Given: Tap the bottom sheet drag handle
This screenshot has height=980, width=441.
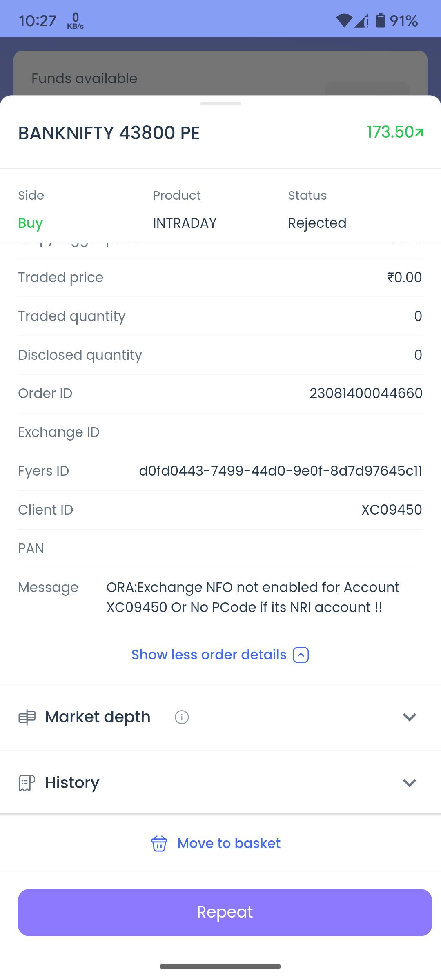Looking at the screenshot, I should click(220, 104).
